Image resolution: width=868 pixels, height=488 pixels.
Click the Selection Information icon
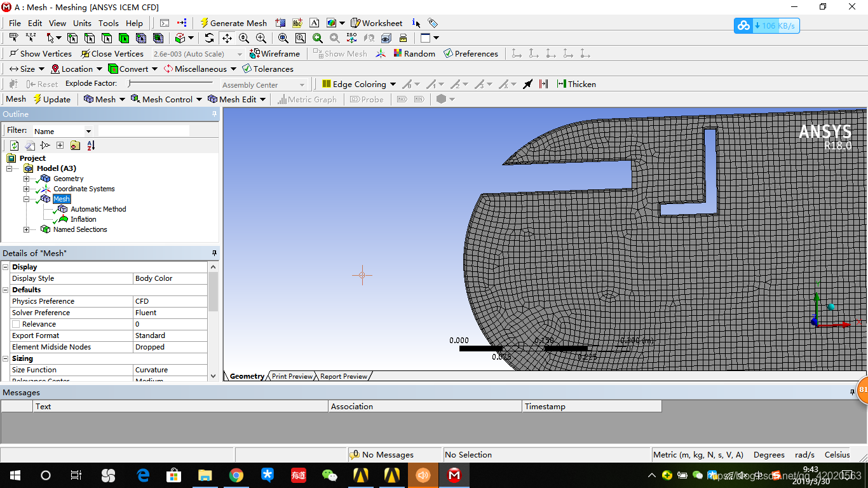[x=416, y=23]
